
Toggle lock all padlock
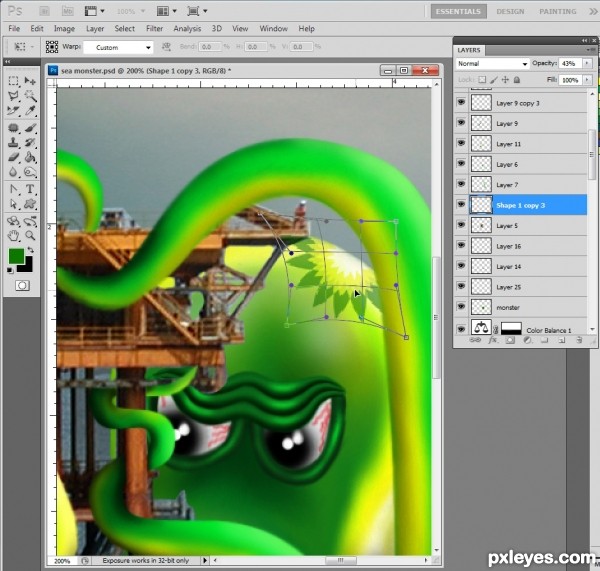click(x=517, y=80)
